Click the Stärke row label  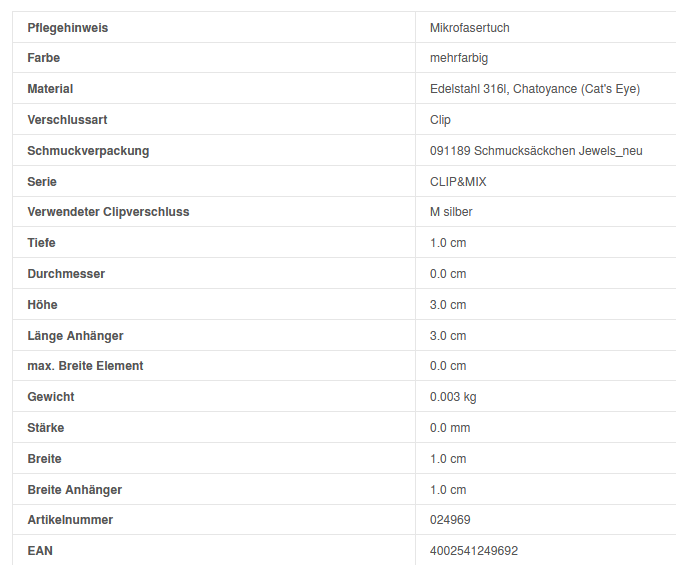pyautogui.click(x=46, y=428)
